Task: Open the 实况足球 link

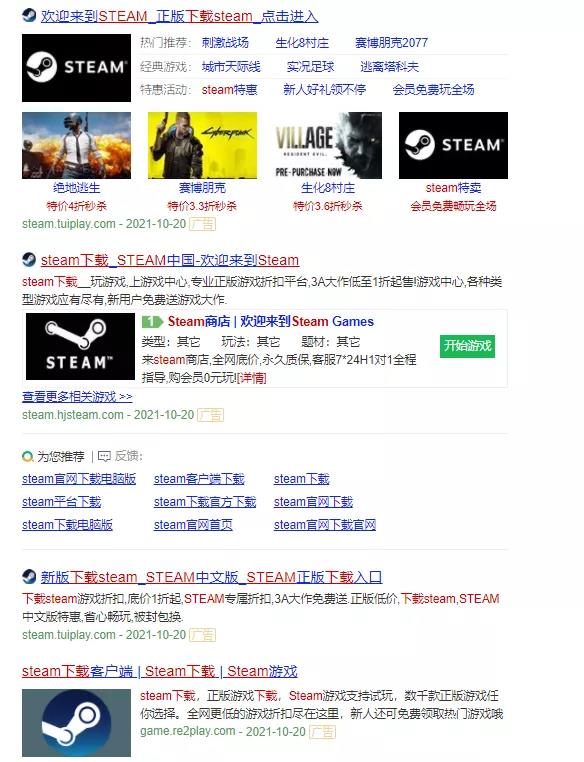Action: coord(310,67)
